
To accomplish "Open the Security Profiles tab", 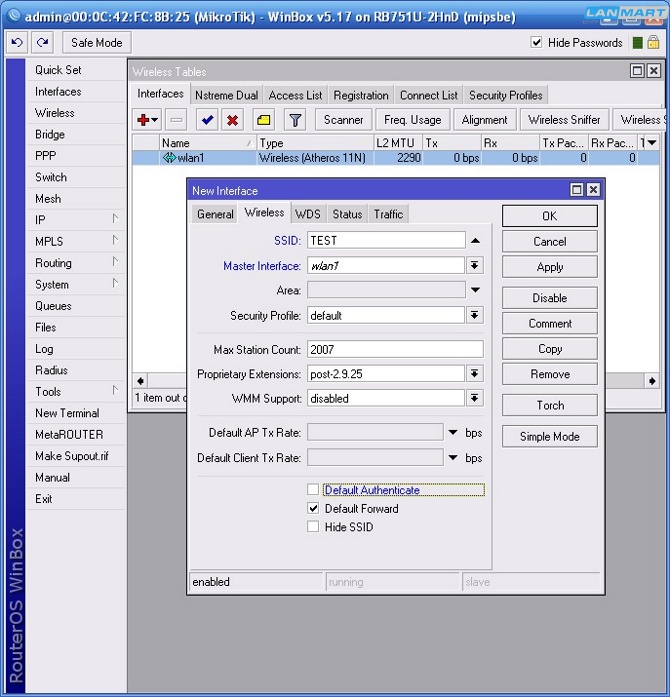I will (x=506, y=95).
